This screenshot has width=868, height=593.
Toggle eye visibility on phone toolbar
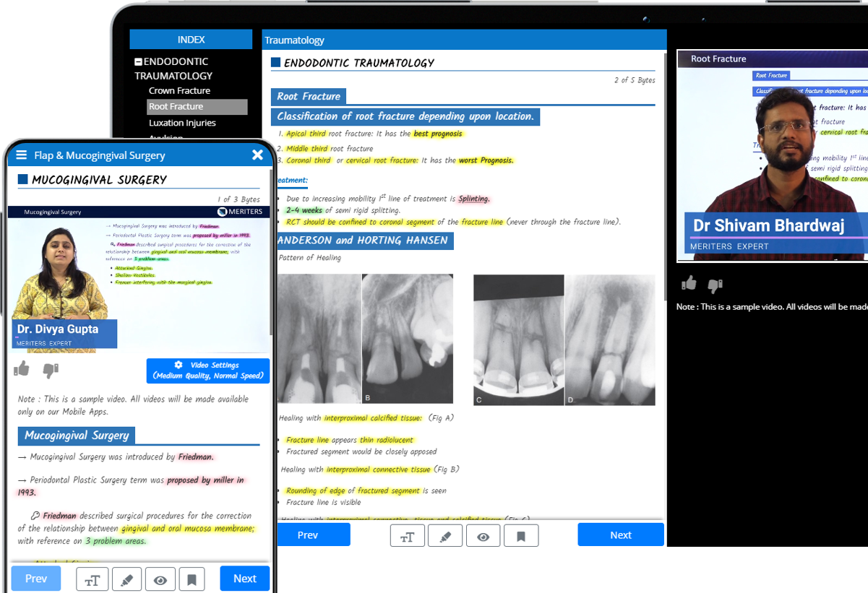(x=160, y=579)
